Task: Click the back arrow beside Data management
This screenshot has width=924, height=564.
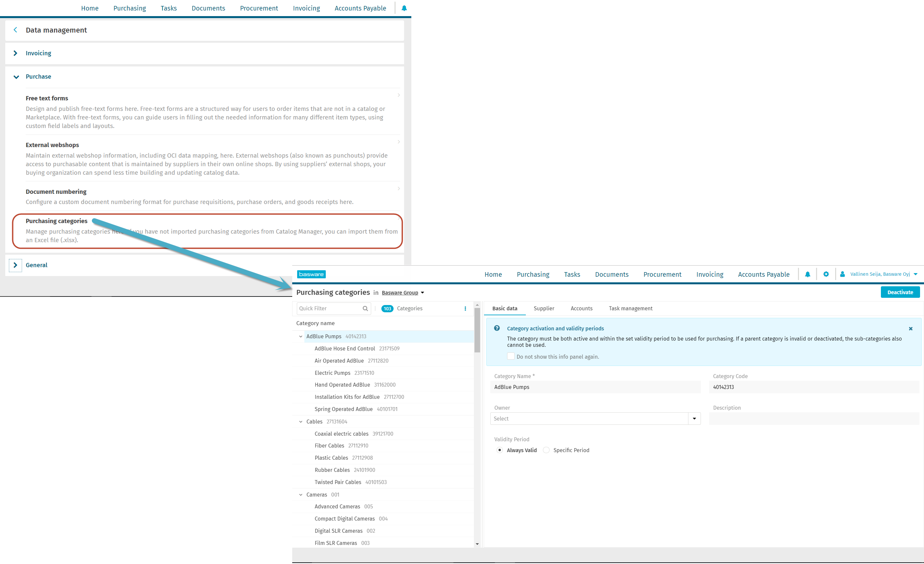Action: point(15,30)
